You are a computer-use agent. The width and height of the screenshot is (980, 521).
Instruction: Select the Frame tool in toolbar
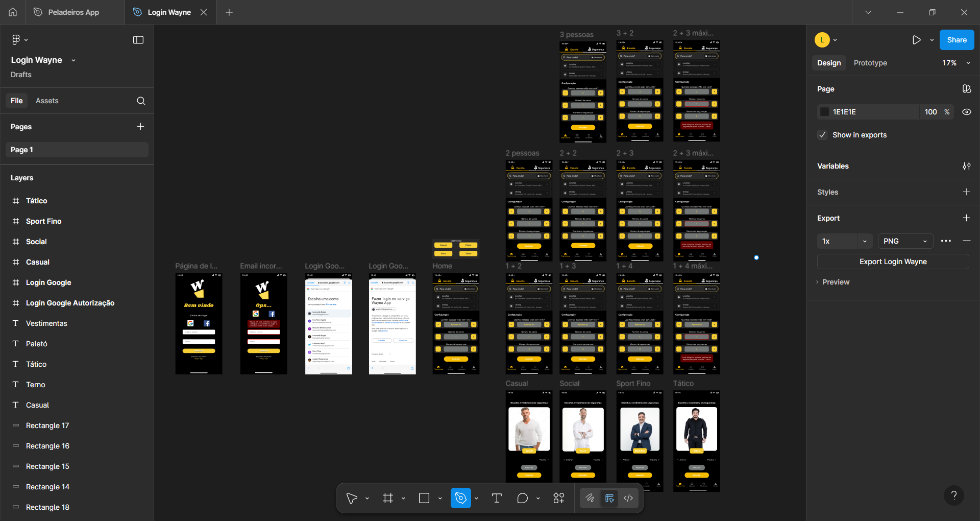pyautogui.click(x=388, y=498)
